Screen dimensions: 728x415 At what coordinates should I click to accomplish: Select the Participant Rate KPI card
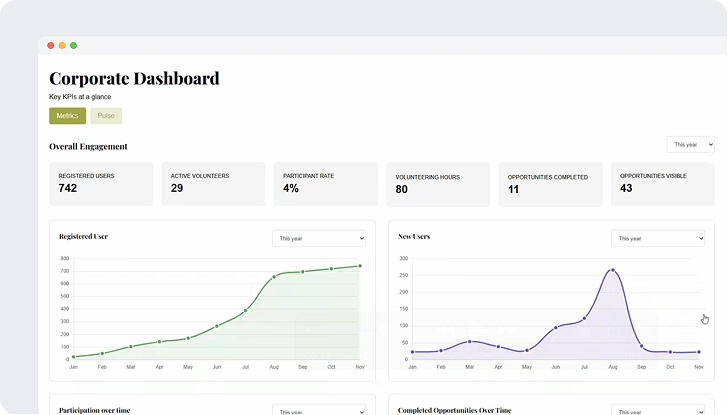pos(325,183)
